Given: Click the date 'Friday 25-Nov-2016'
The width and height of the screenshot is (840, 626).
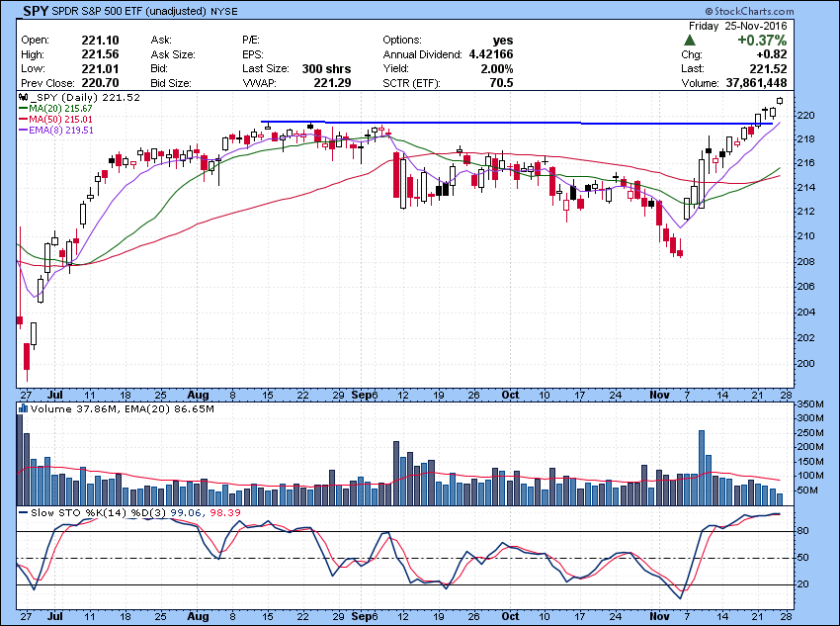Looking at the screenshot, I should click(737, 26).
